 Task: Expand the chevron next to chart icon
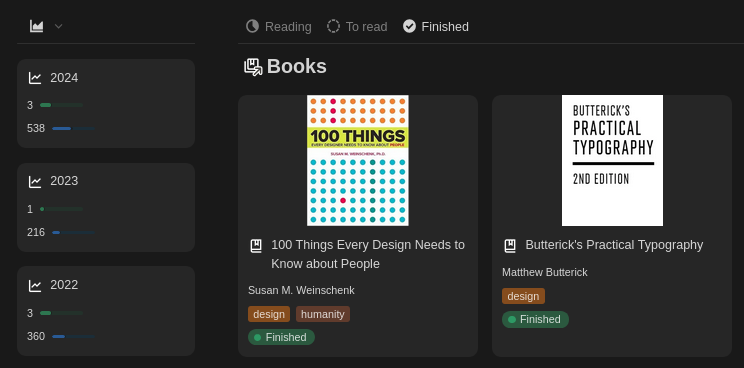(x=58, y=26)
